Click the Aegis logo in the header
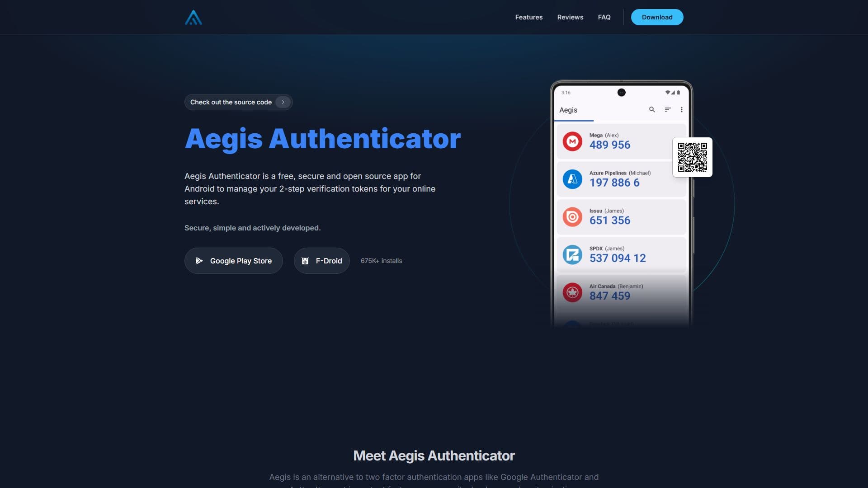868x488 pixels. coord(193,17)
